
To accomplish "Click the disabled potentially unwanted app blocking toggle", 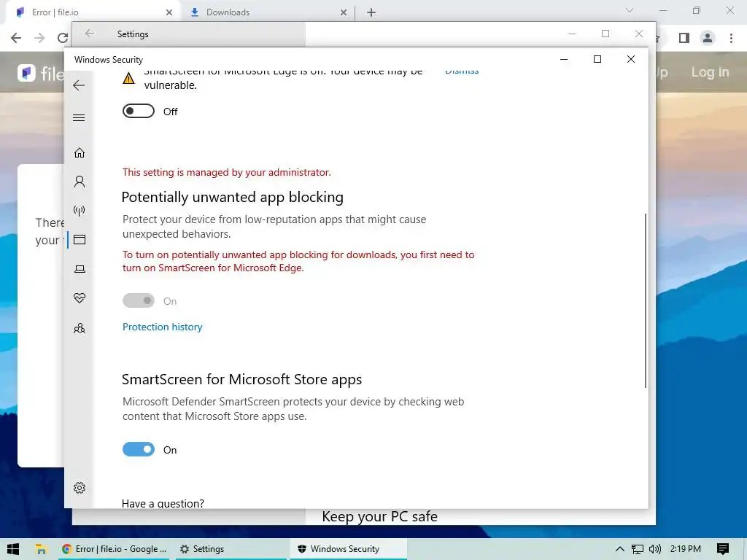I will click(x=139, y=300).
